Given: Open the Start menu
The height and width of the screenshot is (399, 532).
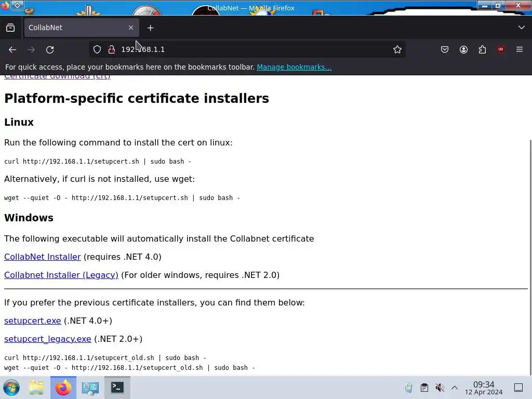Looking at the screenshot, I should 11,388.
